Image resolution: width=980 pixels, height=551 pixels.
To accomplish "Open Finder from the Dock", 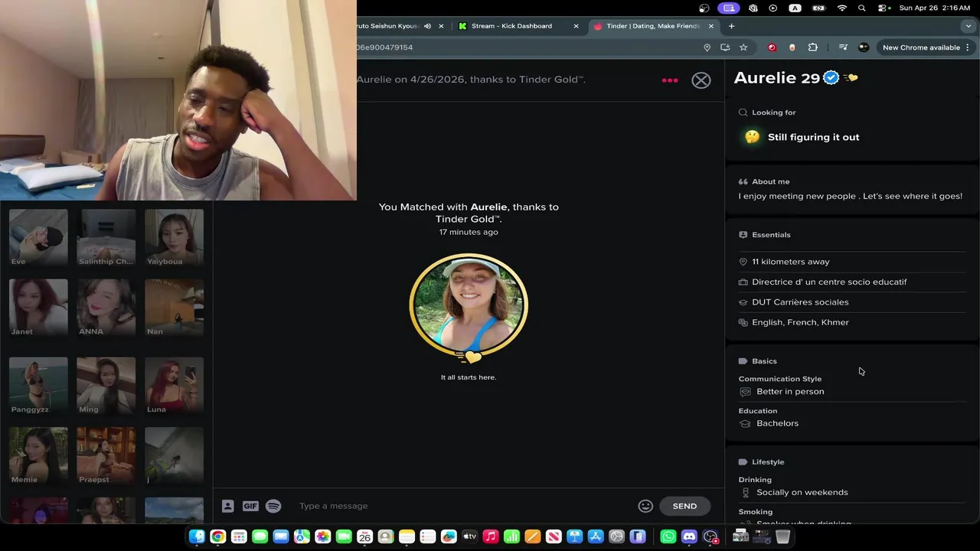I will point(197,537).
